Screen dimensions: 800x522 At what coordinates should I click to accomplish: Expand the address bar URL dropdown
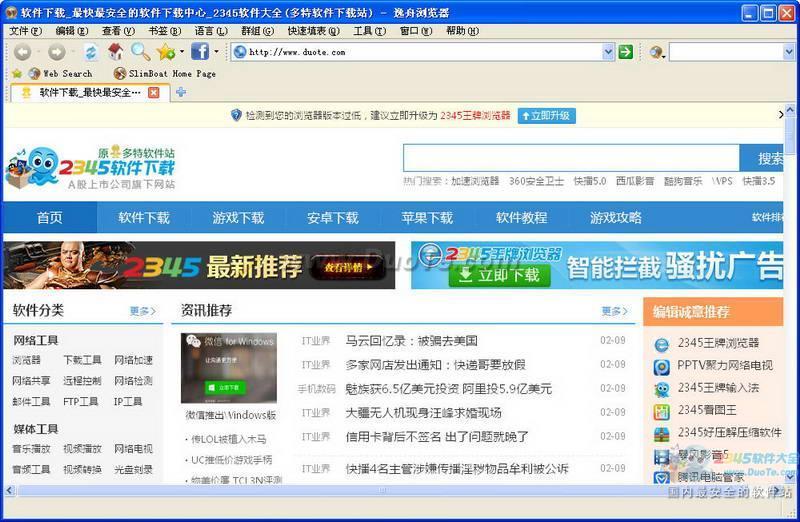[608, 52]
